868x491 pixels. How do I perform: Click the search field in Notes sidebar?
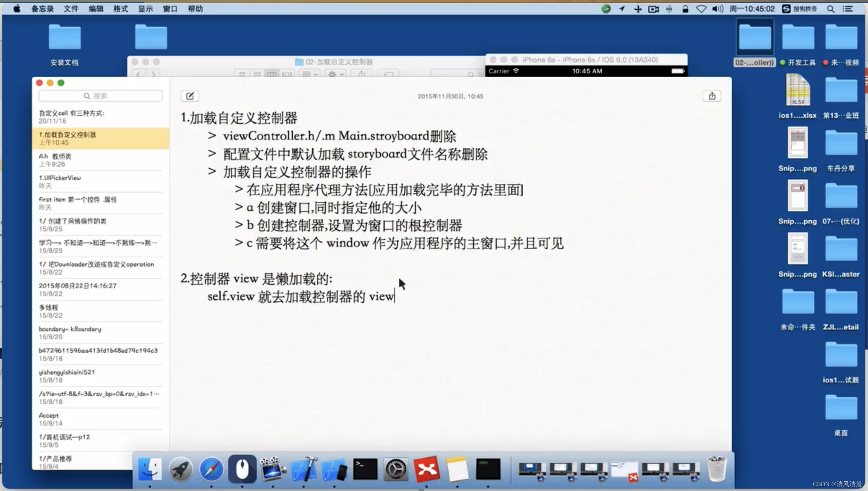[x=101, y=96]
